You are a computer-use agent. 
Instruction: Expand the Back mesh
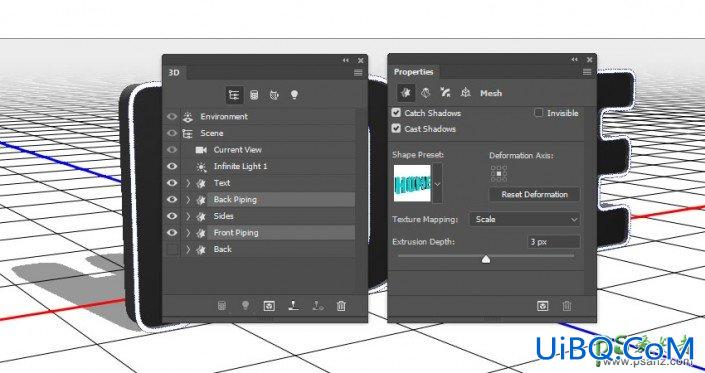tap(188, 249)
